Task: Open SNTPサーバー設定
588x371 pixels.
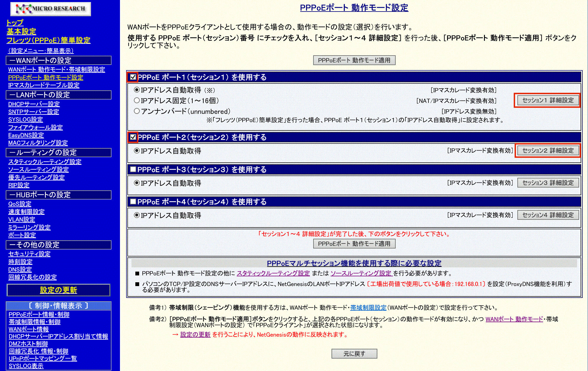Action: pyautogui.click(x=34, y=112)
